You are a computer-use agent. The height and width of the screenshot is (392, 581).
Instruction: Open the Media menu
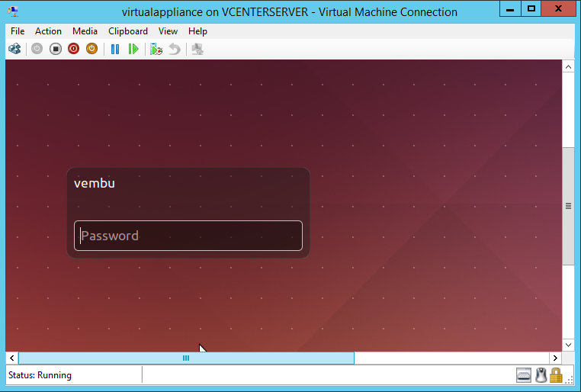click(85, 31)
